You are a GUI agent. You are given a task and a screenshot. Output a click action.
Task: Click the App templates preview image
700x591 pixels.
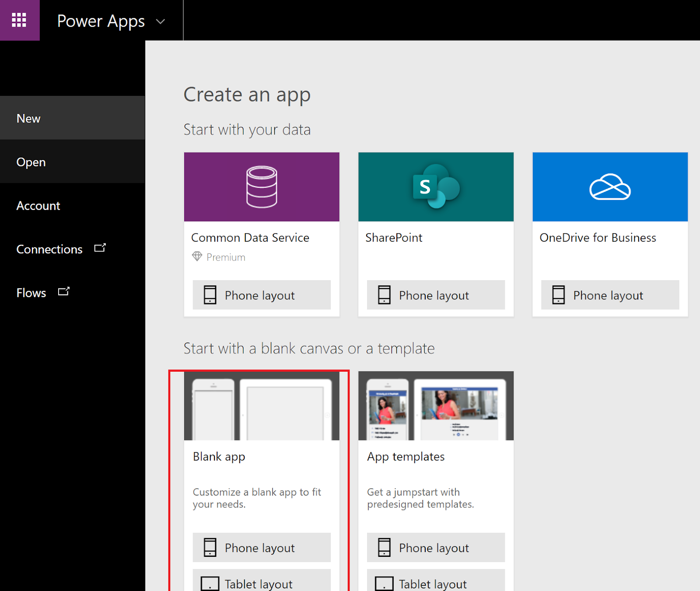click(435, 405)
